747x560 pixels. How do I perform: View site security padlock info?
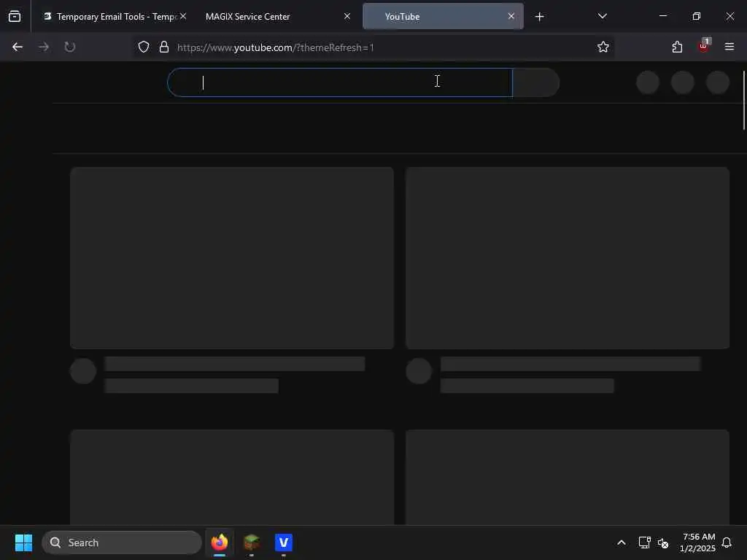164,47
